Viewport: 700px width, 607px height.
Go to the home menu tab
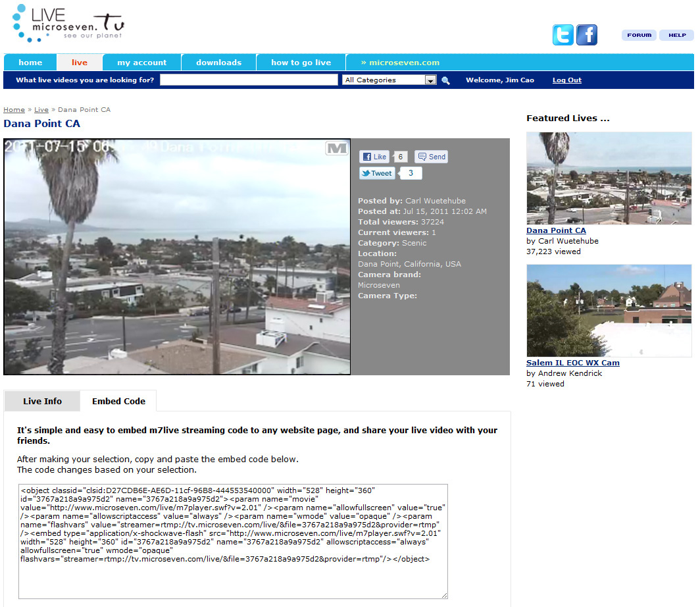(30, 63)
